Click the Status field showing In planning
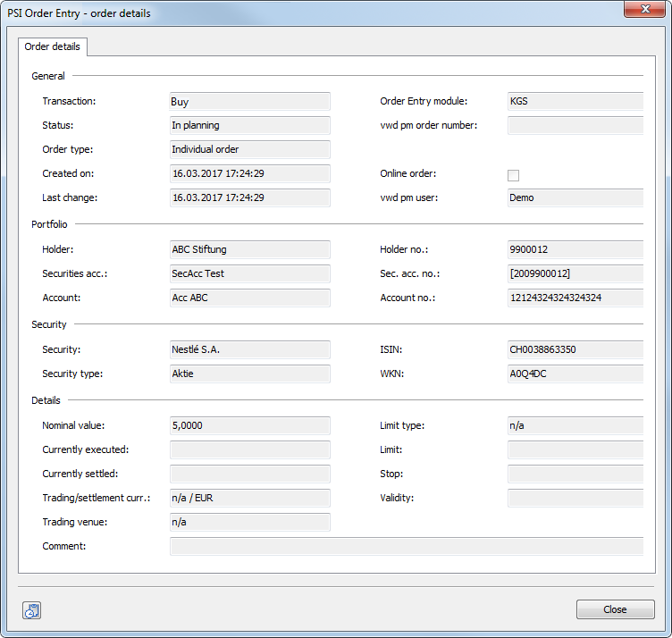Image resolution: width=672 pixels, height=638 pixels. coord(249,126)
